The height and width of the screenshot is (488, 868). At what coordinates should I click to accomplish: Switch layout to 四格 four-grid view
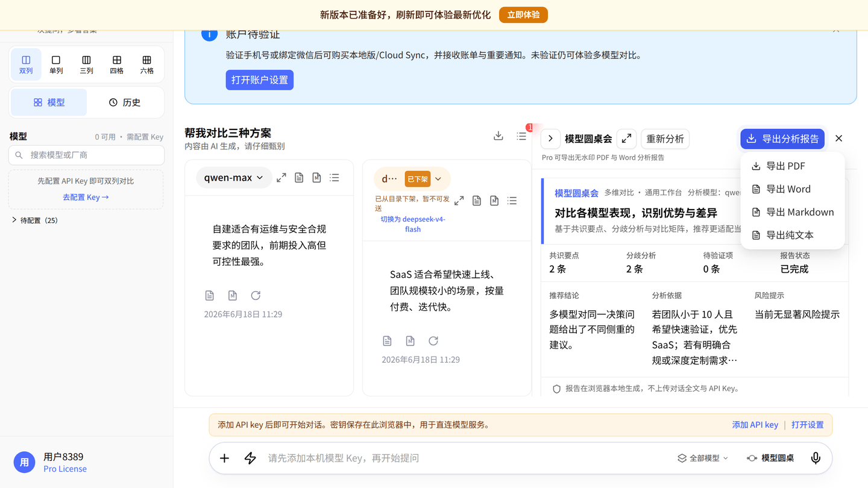coord(116,64)
